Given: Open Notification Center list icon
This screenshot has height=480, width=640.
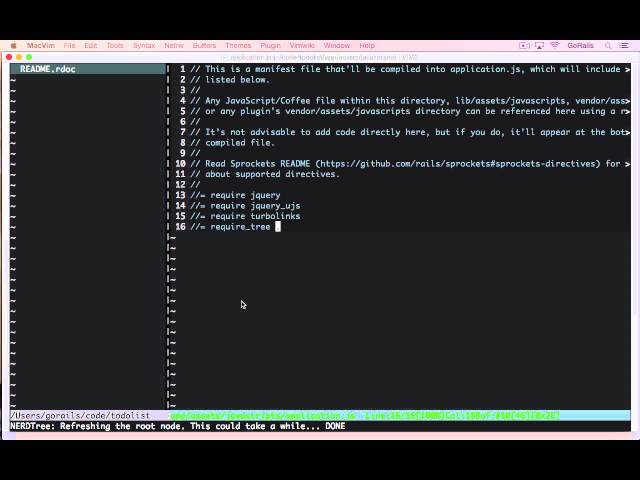Looking at the screenshot, I should tap(624, 45).
